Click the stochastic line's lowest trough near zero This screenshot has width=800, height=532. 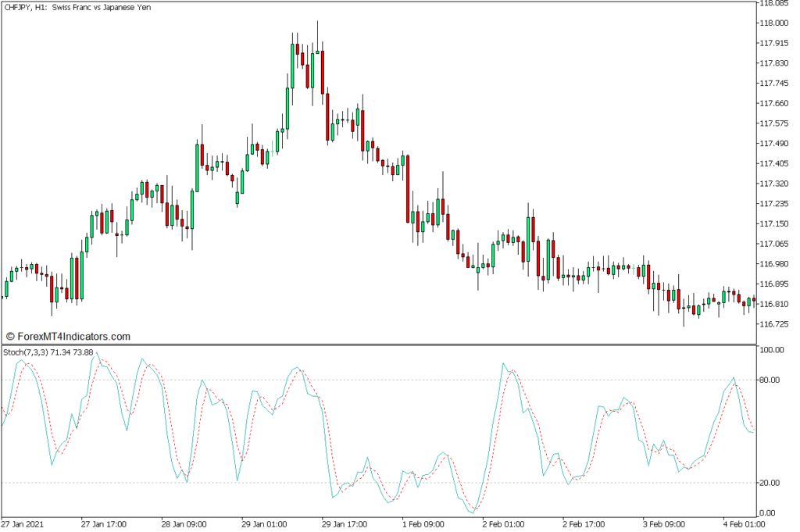pos(472,512)
